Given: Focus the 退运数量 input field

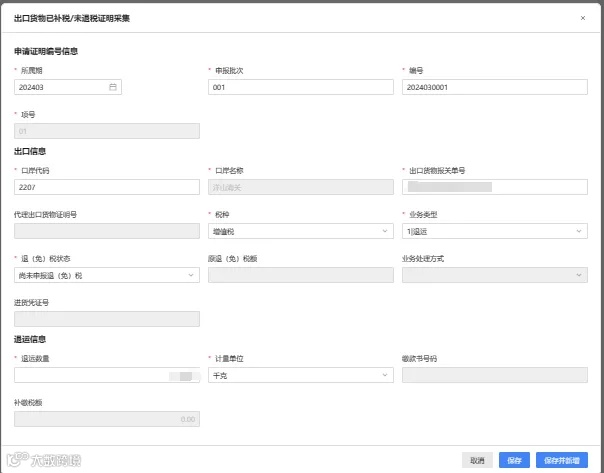Looking at the screenshot, I should pos(107,375).
